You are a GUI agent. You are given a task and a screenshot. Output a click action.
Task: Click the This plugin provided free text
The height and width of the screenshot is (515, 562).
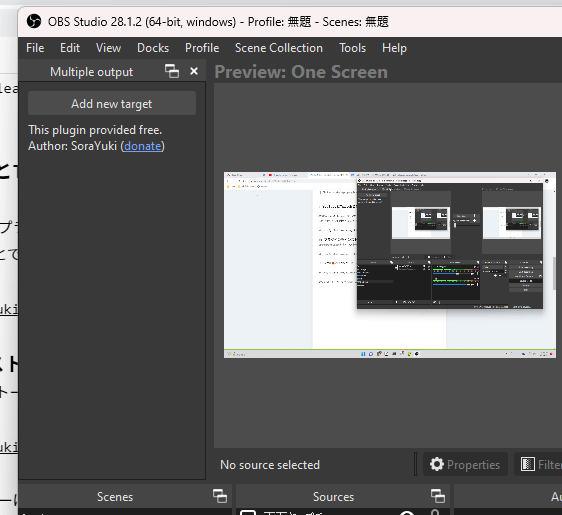[95, 130]
